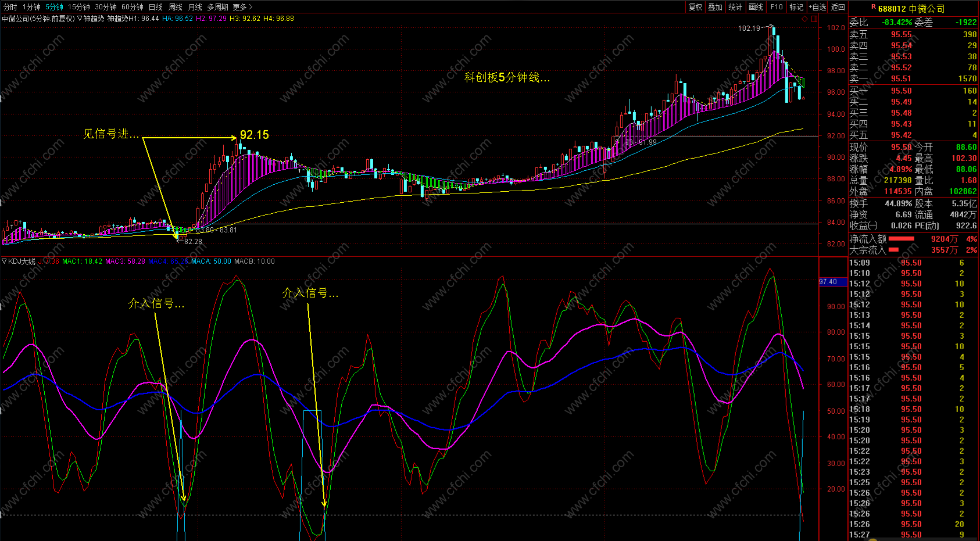Expand the 神趋势 main indicator dropdown

coord(80,19)
